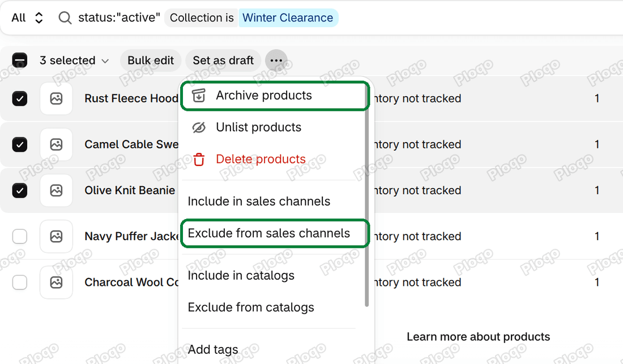623x364 pixels.
Task: Check the Navy Puffer Jacke checkbox
Action: point(19,237)
